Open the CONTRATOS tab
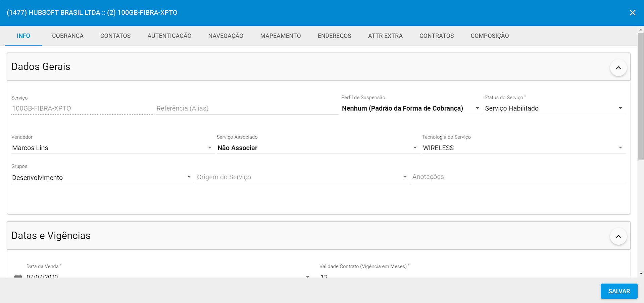This screenshot has width=644, height=303. 437,36
